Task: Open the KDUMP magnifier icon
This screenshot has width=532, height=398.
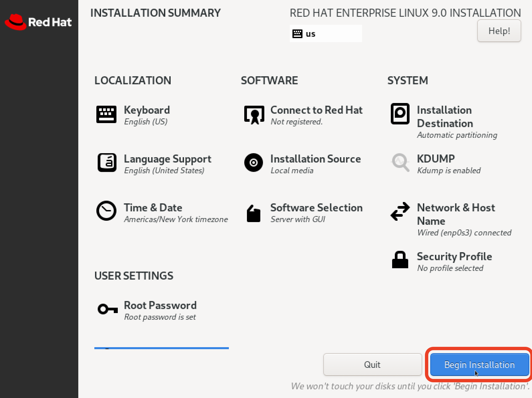Action: click(x=401, y=162)
